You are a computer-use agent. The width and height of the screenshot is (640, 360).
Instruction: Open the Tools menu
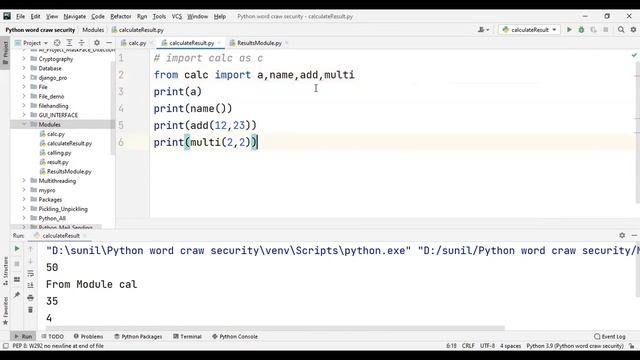[159, 16]
